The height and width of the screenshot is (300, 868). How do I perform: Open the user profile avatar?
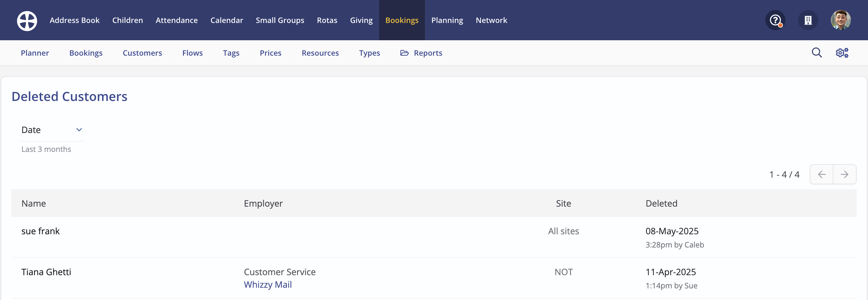click(841, 20)
